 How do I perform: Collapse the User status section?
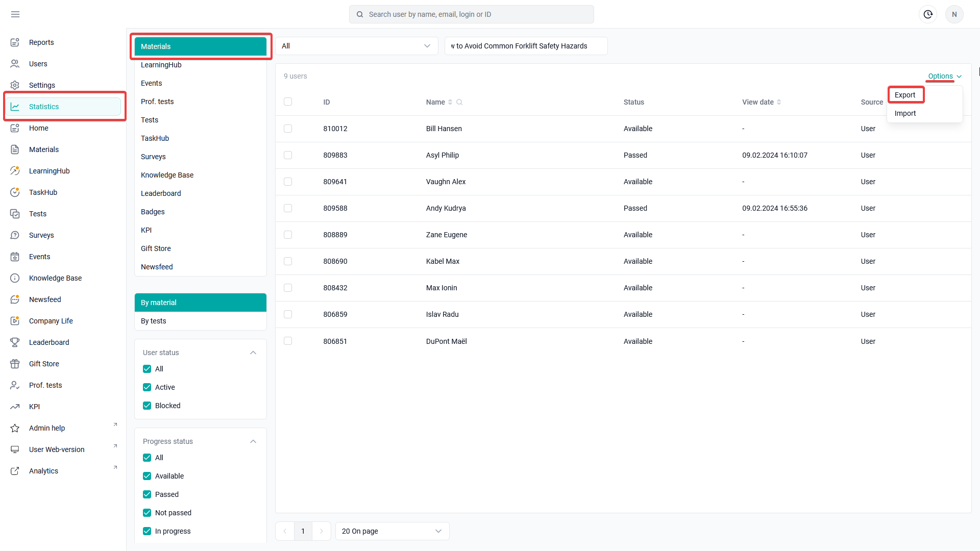pyautogui.click(x=253, y=353)
